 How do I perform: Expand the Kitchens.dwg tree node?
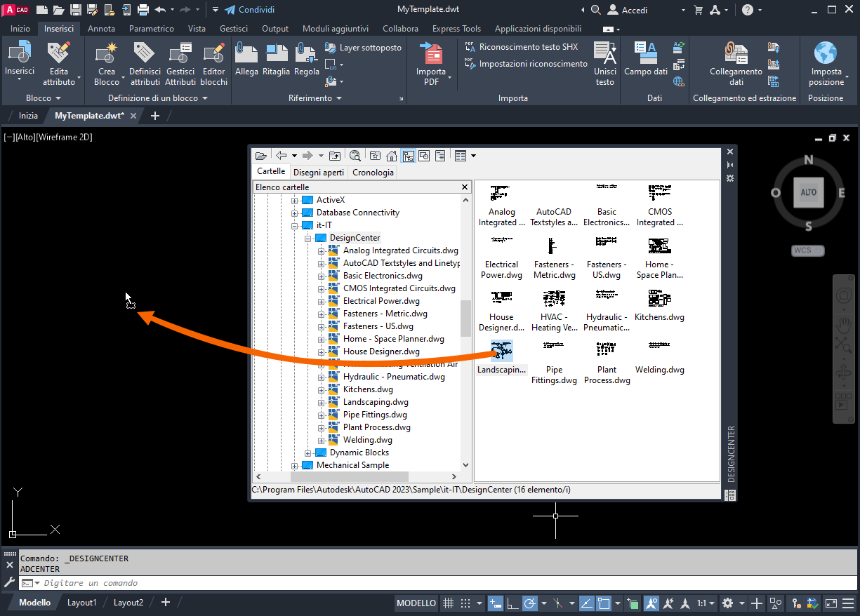(x=322, y=389)
